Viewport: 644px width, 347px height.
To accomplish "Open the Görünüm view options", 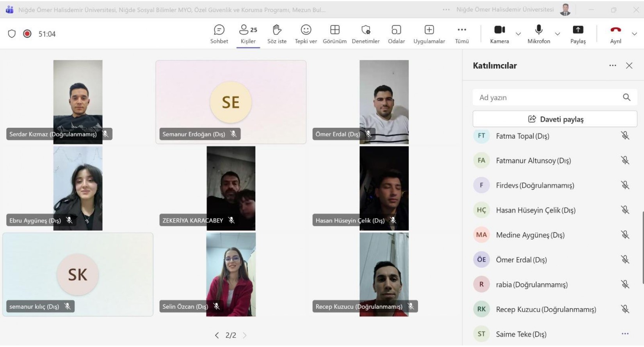I will 334,34.
